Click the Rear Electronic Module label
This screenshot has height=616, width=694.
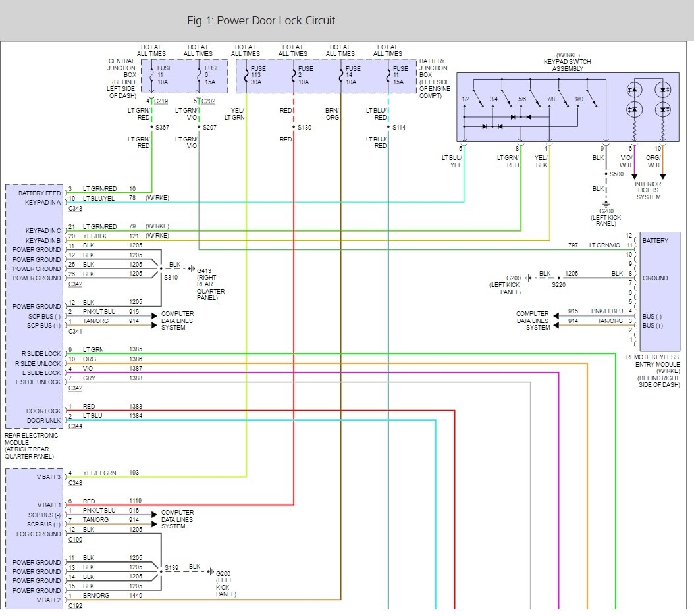(31, 446)
